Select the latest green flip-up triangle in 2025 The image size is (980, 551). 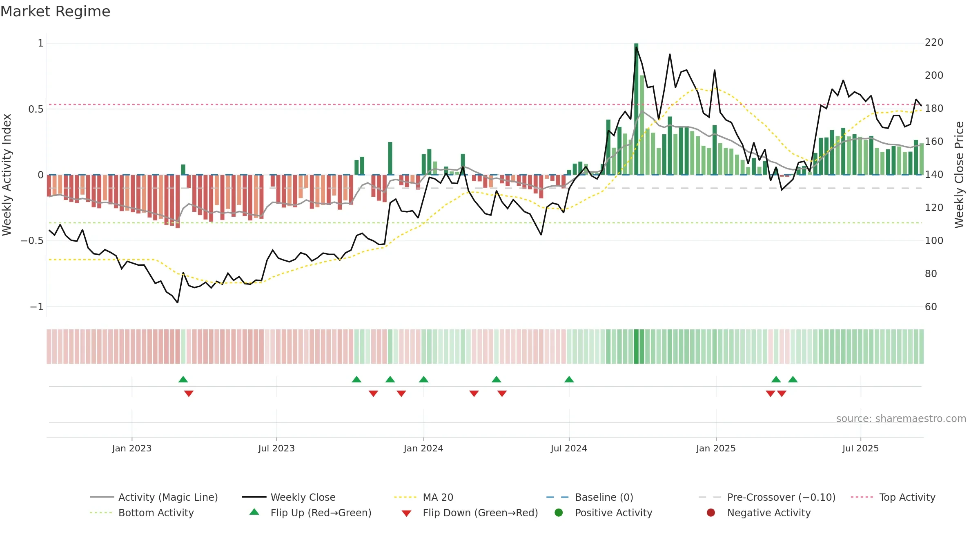coord(793,379)
